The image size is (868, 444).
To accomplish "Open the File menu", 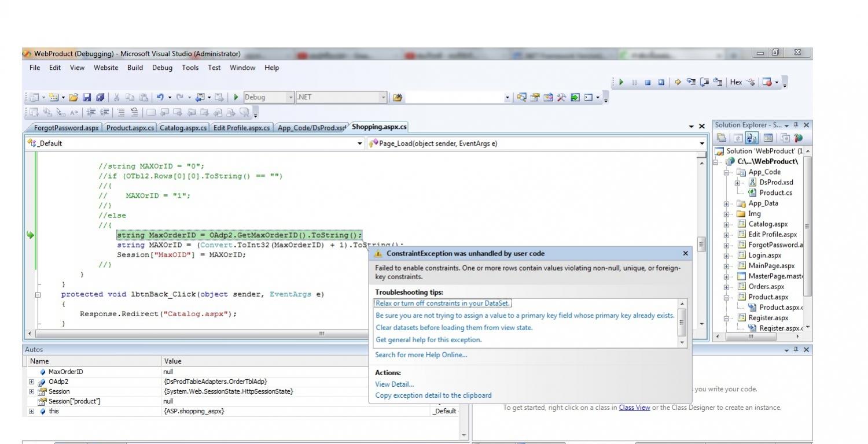I will tap(35, 68).
